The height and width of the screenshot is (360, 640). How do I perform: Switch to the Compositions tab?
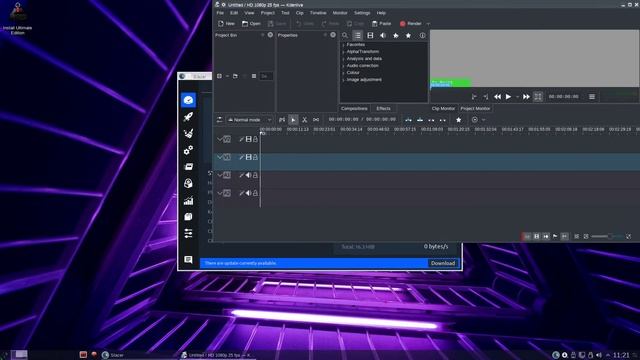click(354, 109)
